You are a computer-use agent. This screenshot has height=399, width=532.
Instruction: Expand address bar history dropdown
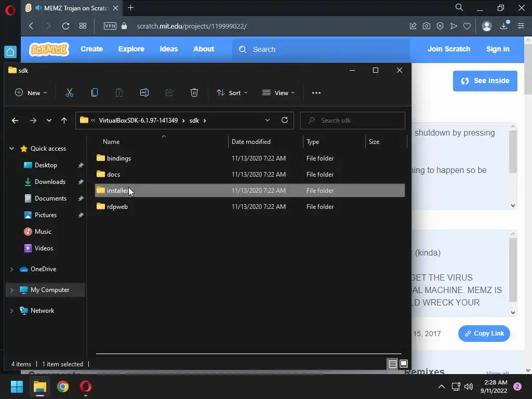(x=268, y=120)
